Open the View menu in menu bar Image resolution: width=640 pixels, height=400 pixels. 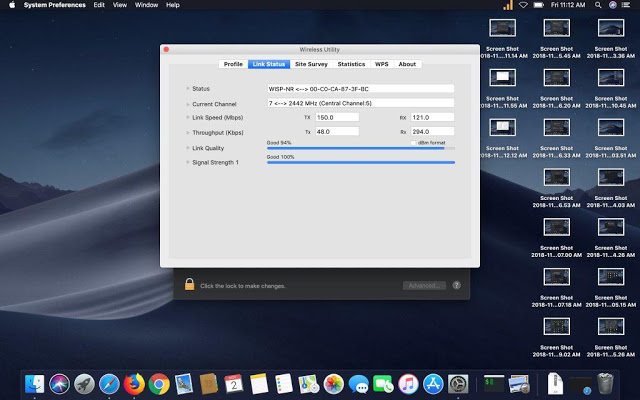coord(119,5)
